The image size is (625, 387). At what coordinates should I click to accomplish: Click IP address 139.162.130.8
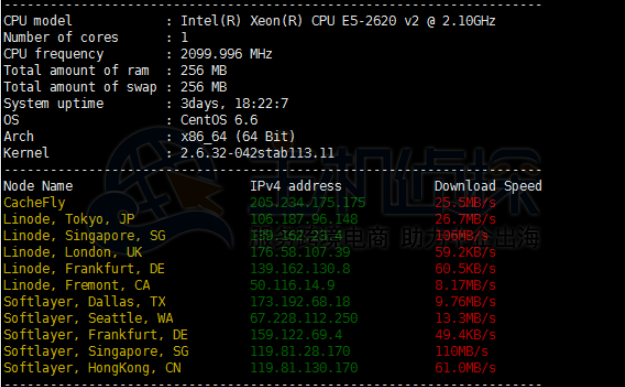[300, 269]
